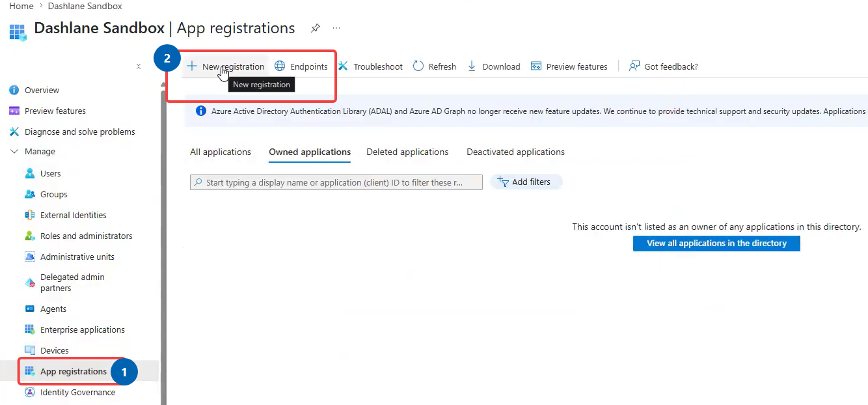This screenshot has height=405, width=868.
Task: Click the Download label in toolbar
Action: click(x=501, y=66)
